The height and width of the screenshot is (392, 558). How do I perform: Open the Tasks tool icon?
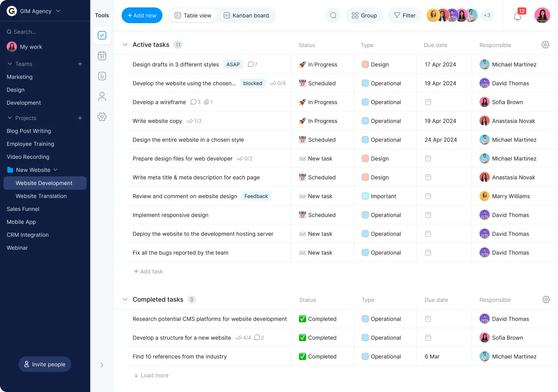point(102,35)
